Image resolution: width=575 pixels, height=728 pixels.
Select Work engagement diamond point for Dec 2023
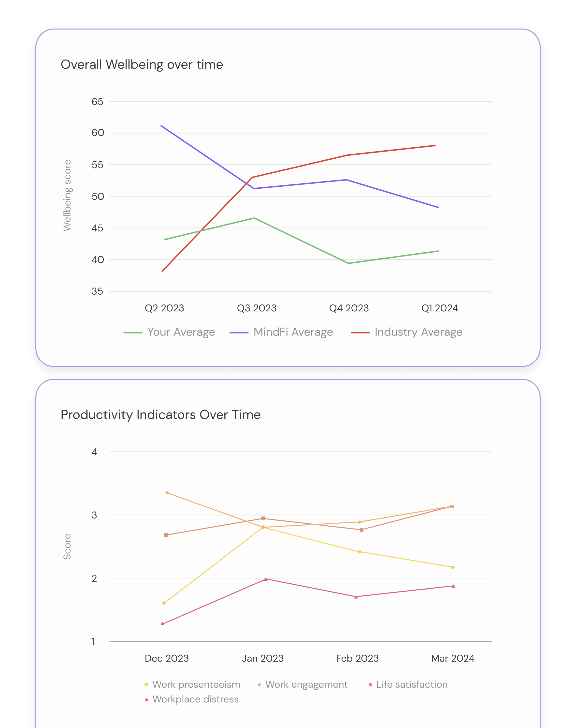tap(167, 493)
